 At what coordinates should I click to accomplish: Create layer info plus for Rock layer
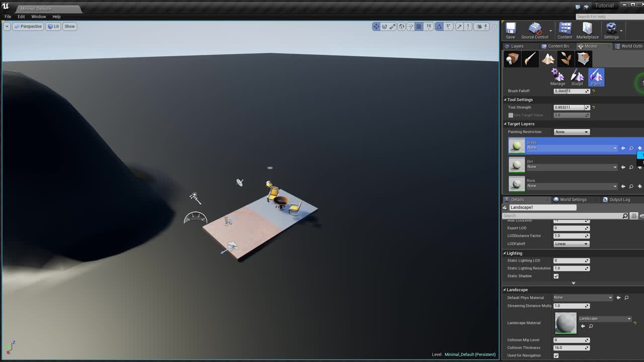[x=639, y=186]
